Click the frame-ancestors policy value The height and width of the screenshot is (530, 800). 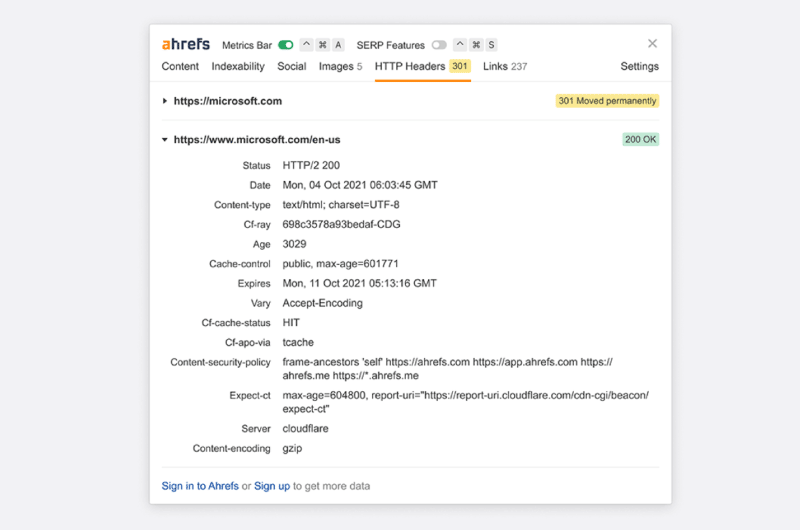click(x=447, y=369)
